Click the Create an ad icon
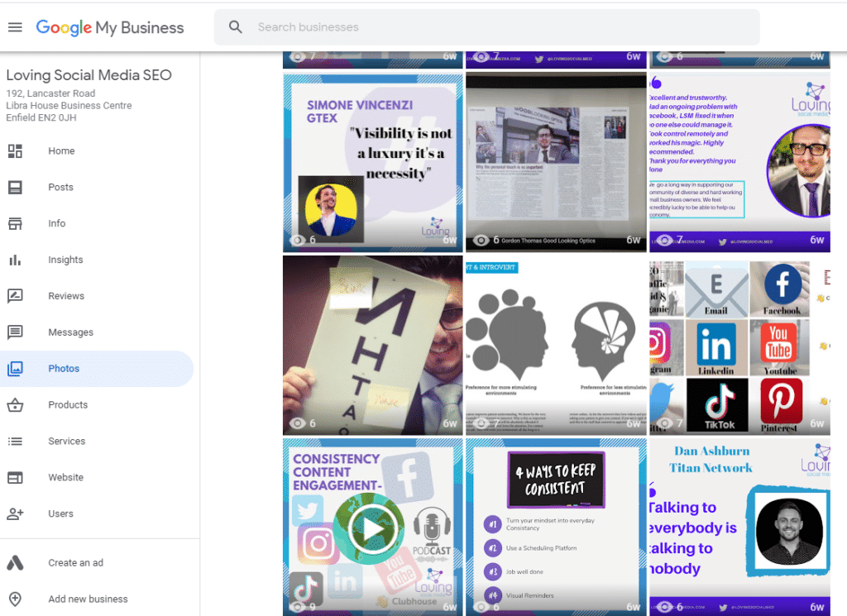Screen dimensions: 847x616 tap(15, 562)
